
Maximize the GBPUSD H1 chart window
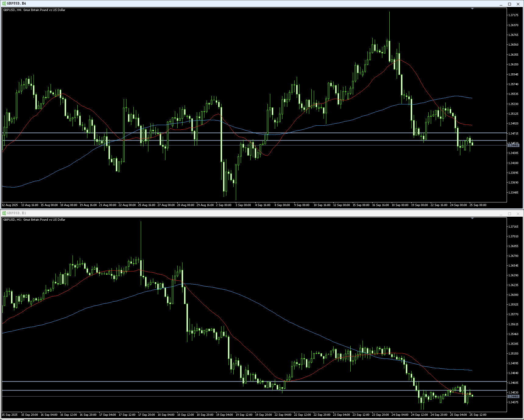509,214
